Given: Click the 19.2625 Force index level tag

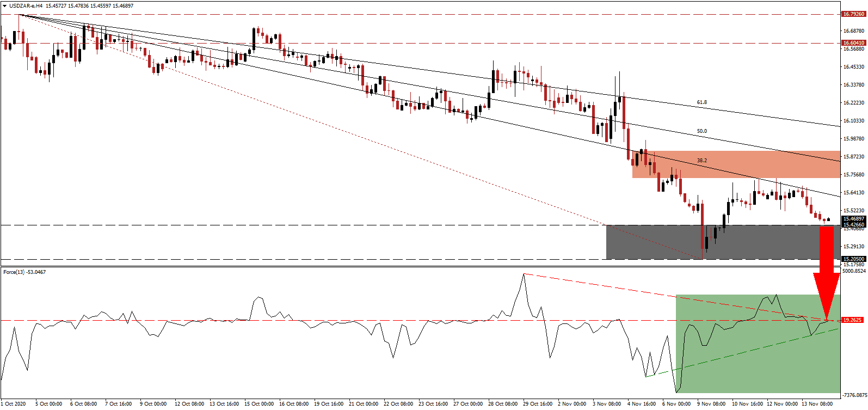Looking at the screenshot, I should pyautogui.click(x=852, y=320).
